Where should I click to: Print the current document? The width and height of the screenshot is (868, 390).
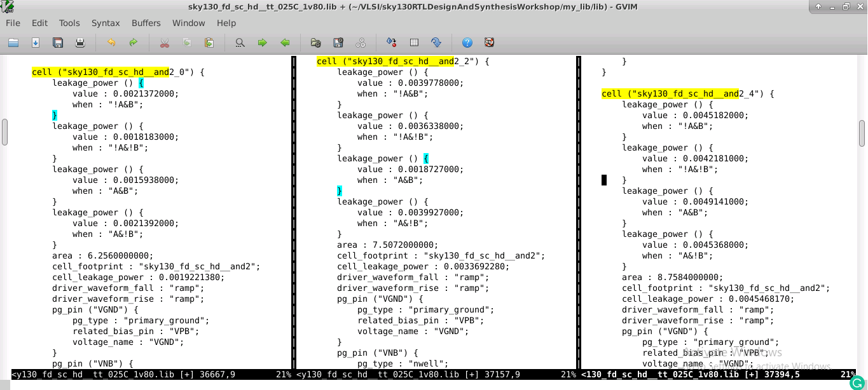tap(79, 43)
